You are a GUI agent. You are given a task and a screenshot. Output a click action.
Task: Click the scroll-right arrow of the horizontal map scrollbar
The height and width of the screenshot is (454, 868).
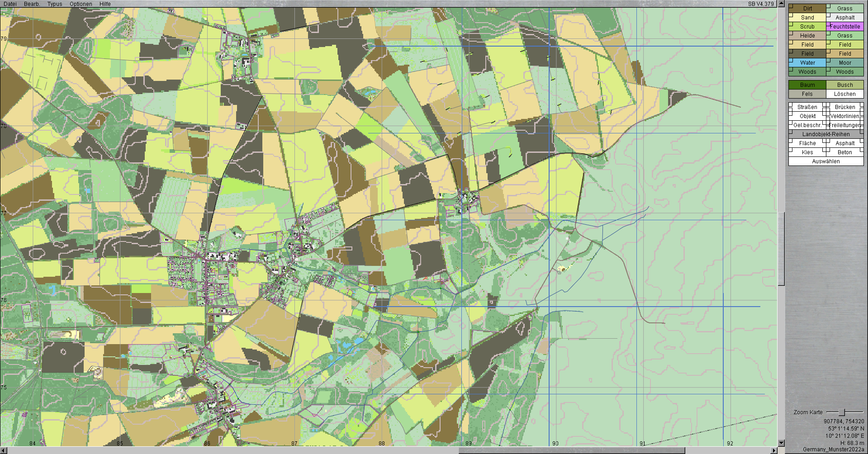click(774, 450)
